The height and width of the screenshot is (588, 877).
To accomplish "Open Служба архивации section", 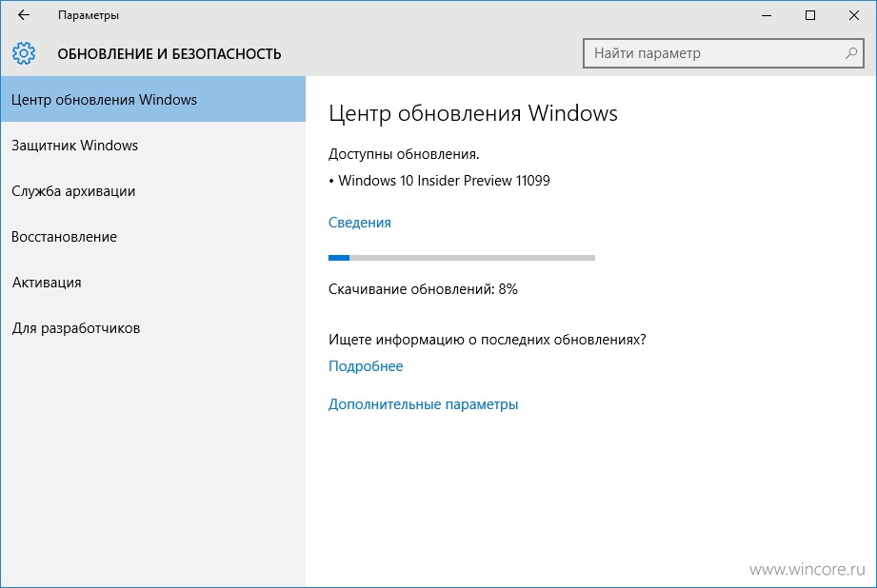I will click(x=152, y=191).
